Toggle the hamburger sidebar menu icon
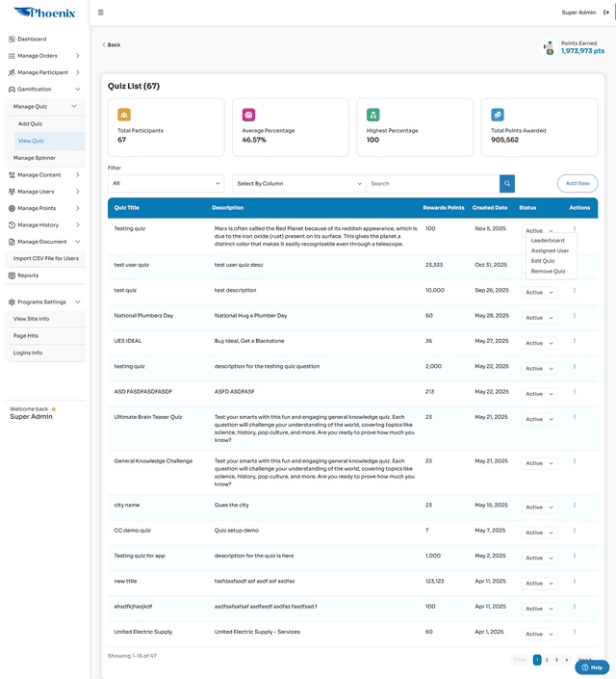This screenshot has width=616, height=679. [x=100, y=13]
